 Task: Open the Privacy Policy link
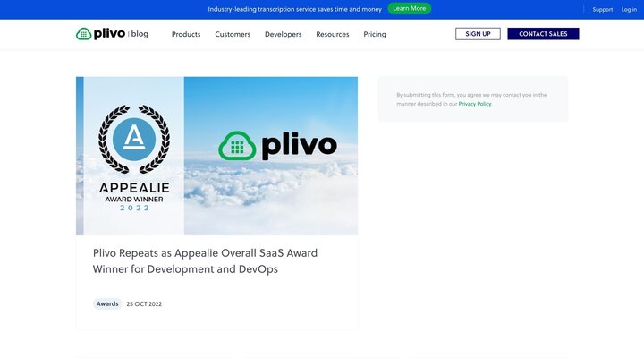474,104
